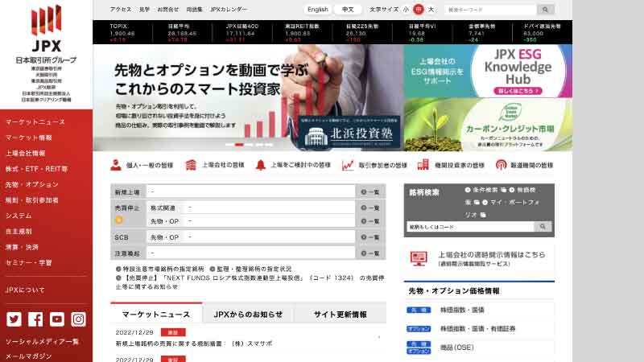Open 一覧 list for 株式関連 row

(370, 208)
